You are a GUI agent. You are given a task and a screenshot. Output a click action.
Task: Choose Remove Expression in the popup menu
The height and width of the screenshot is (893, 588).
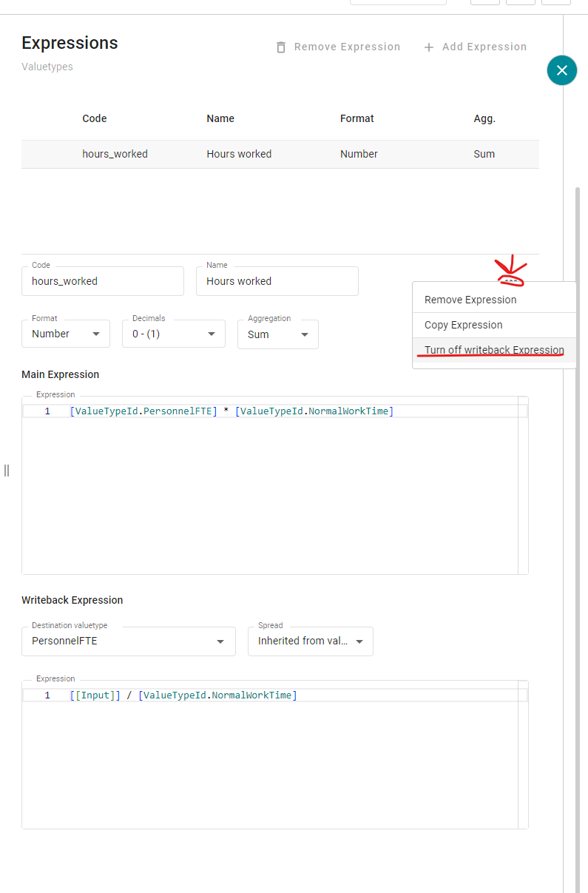coord(470,300)
